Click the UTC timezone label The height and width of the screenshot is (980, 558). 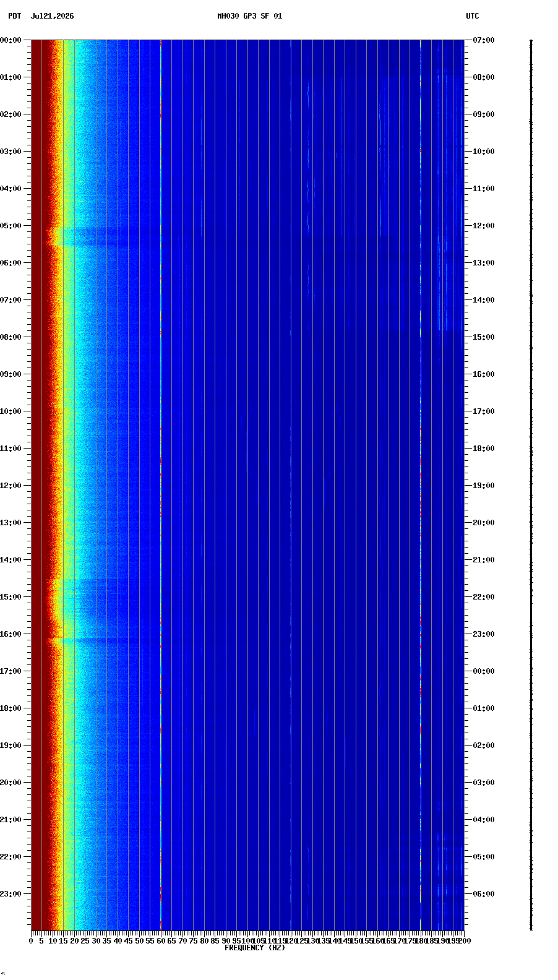point(473,16)
